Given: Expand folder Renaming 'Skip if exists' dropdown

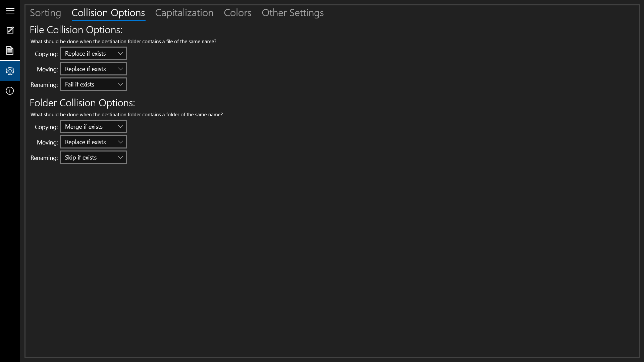Looking at the screenshot, I should click(x=94, y=158).
